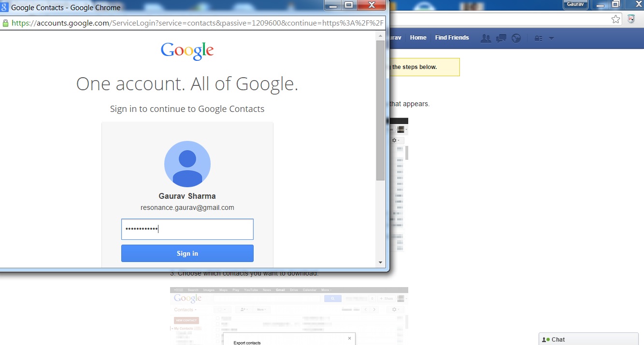Open Facebook friend requests icon
The image size is (644, 345).
coord(486,38)
